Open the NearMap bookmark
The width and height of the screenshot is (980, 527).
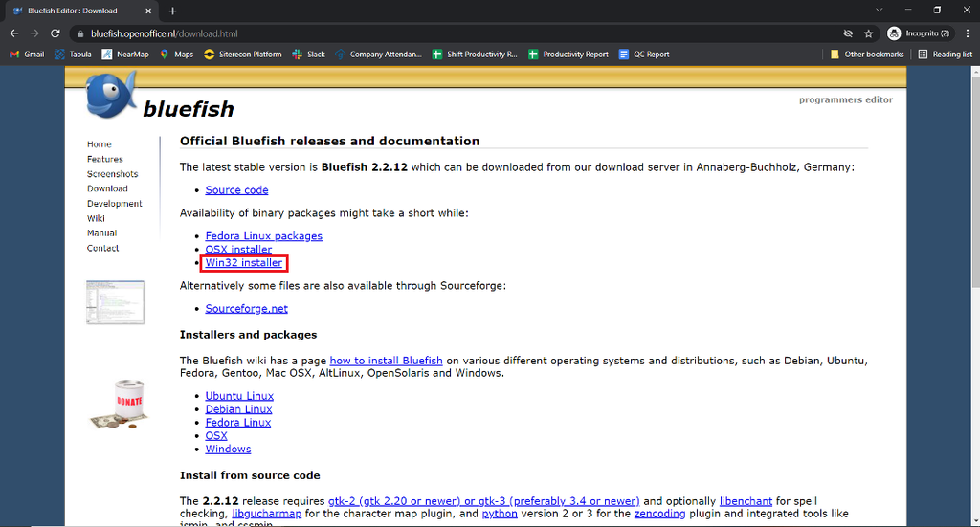[x=125, y=55]
